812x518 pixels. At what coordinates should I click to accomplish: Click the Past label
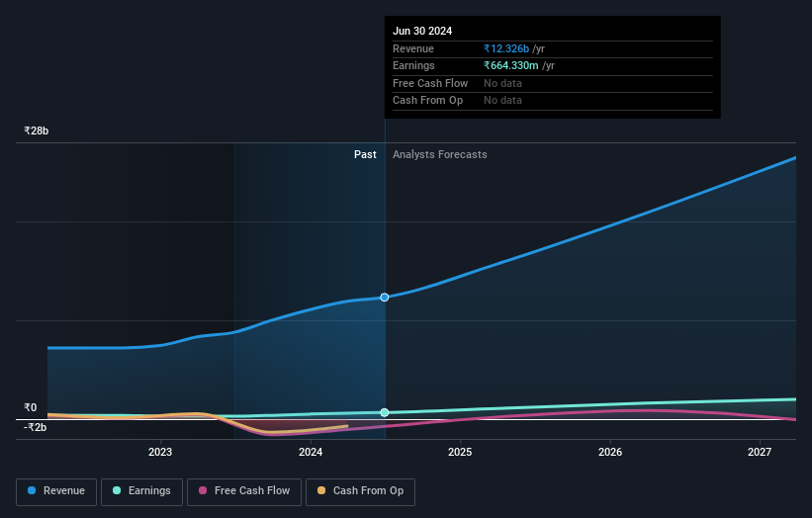pos(365,155)
